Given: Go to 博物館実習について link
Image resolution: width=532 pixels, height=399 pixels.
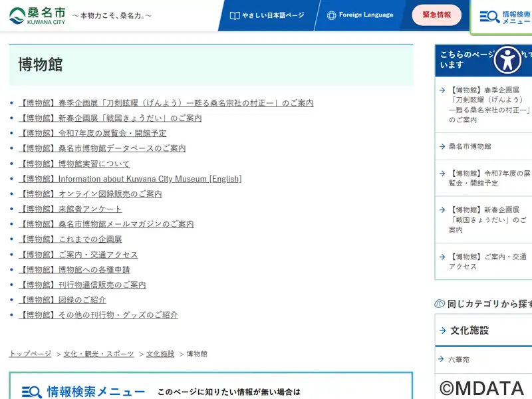Looking at the screenshot, I should pos(74,164).
